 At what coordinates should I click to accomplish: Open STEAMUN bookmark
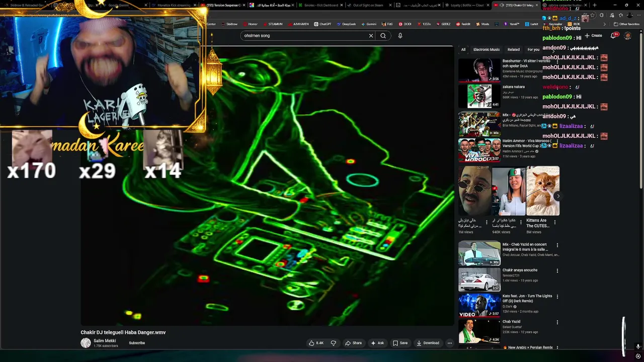(272, 24)
